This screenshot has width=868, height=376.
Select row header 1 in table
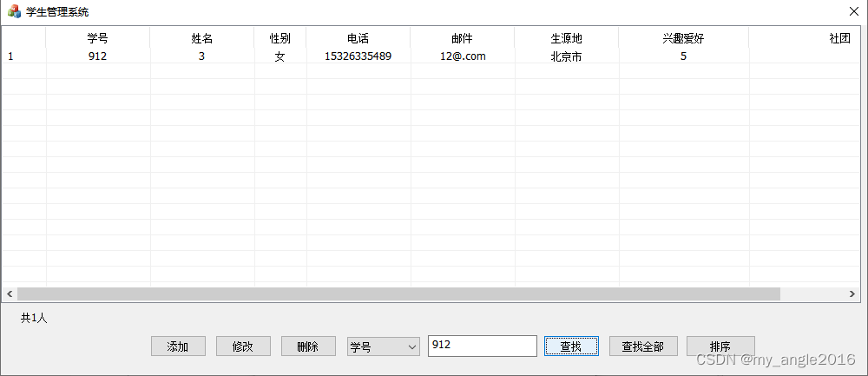pos(23,56)
